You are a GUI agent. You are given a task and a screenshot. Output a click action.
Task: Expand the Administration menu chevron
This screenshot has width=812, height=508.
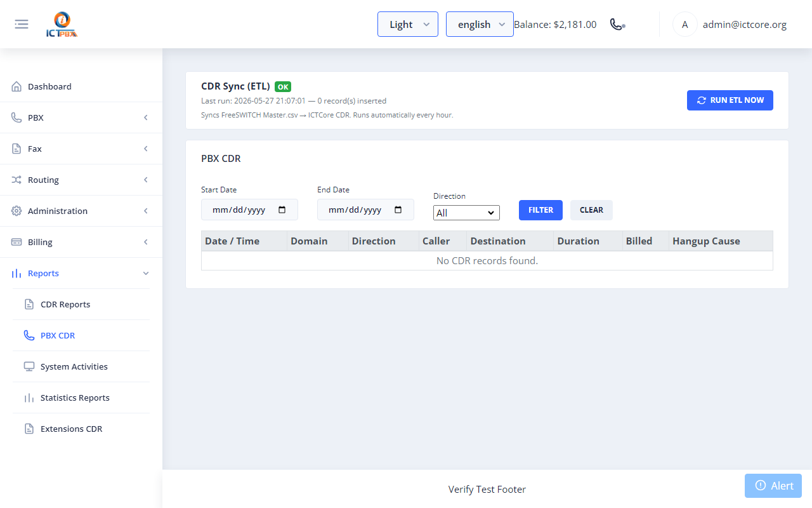point(146,211)
